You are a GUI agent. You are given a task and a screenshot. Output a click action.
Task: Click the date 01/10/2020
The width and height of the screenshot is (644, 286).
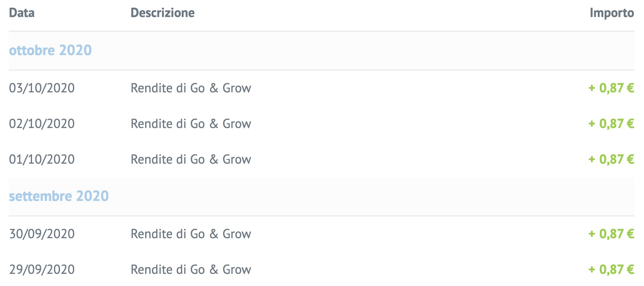(x=42, y=159)
